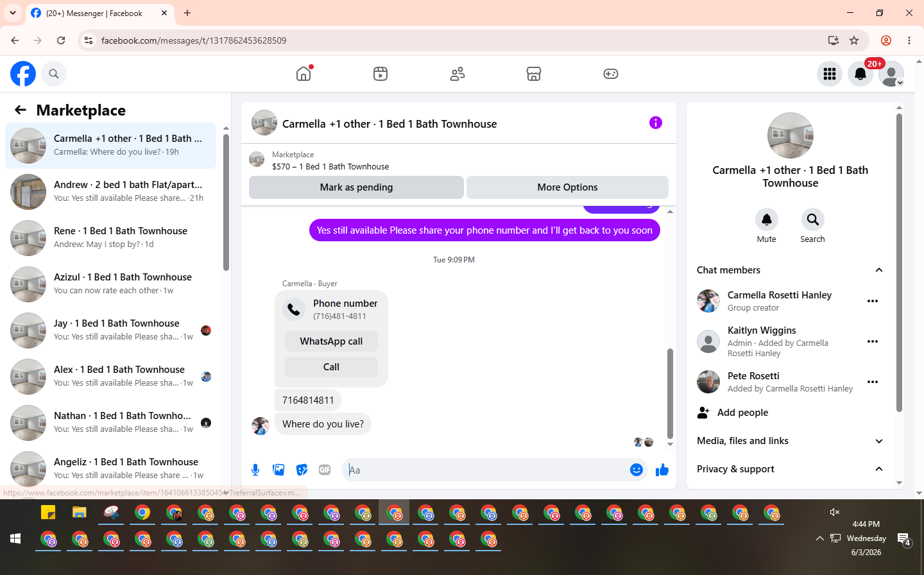
Task: Collapse the Privacy & support section
Action: (879, 469)
